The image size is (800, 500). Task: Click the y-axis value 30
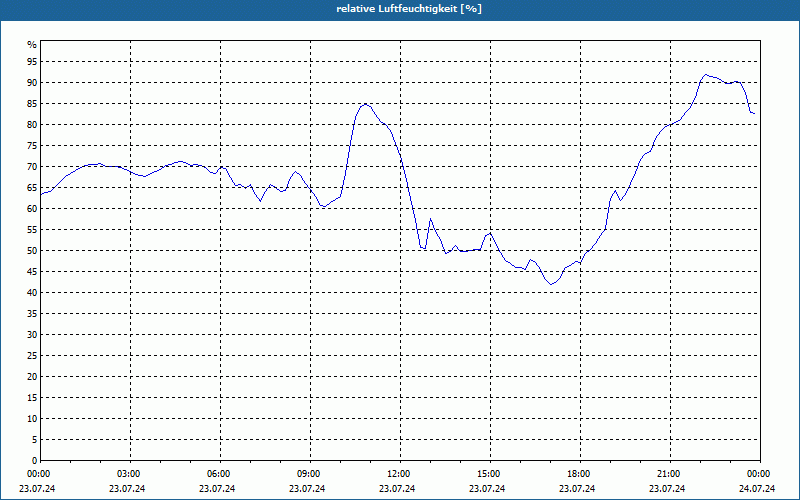[32, 335]
